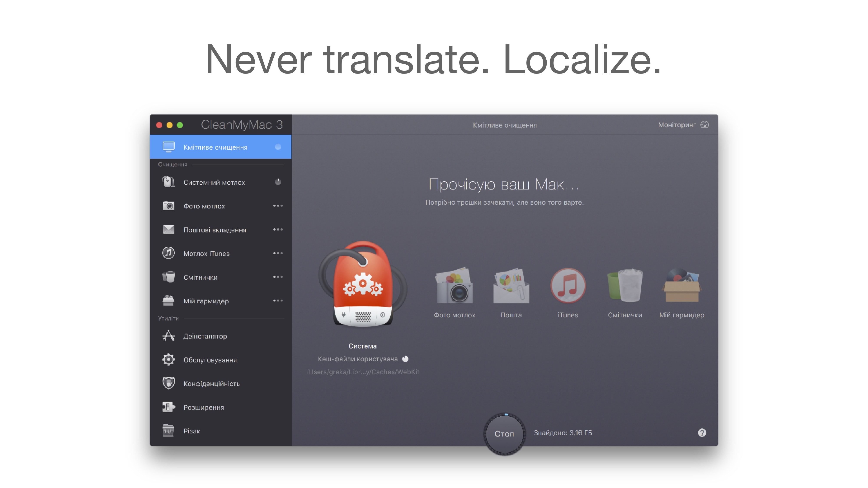Open the three dots next to Поштові вкладення
This screenshot has height=488, width=868.
pyautogui.click(x=278, y=229)
